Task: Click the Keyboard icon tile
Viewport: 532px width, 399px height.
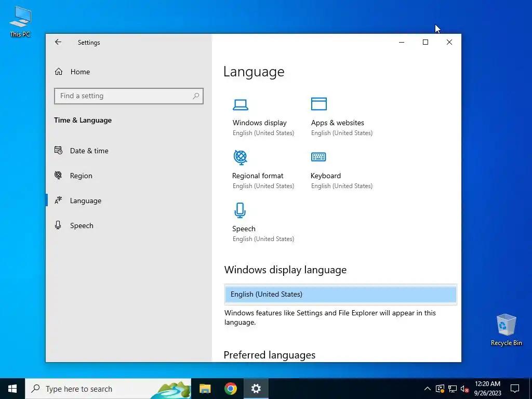Action: pos(318,157)
